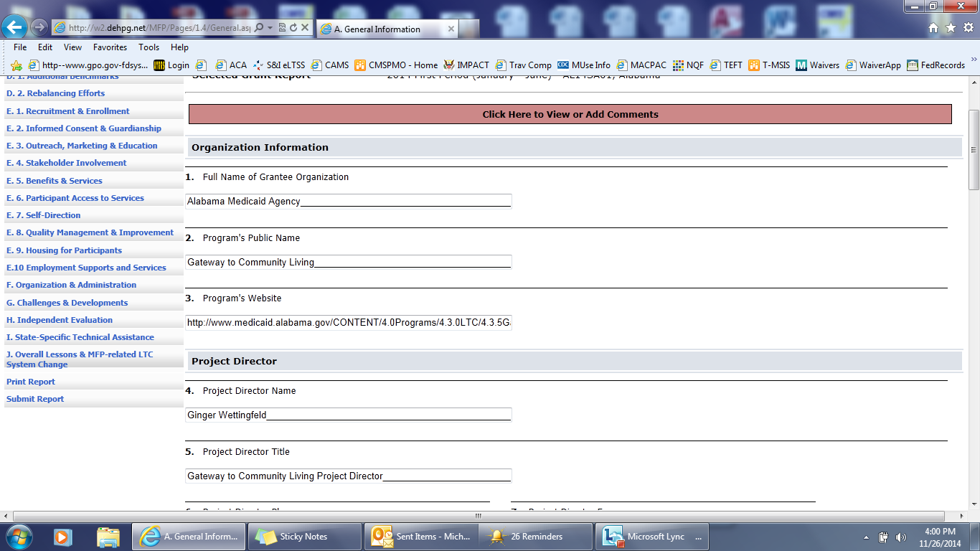Click the Project Director Name field
The image size is (980, 551).
pos(349,415)
